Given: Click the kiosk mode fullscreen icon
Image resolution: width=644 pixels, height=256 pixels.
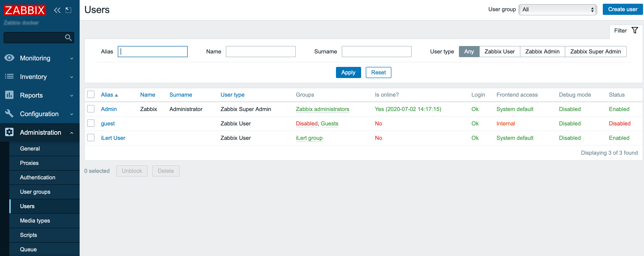Looking at the screenshot, I should point(68,10).
